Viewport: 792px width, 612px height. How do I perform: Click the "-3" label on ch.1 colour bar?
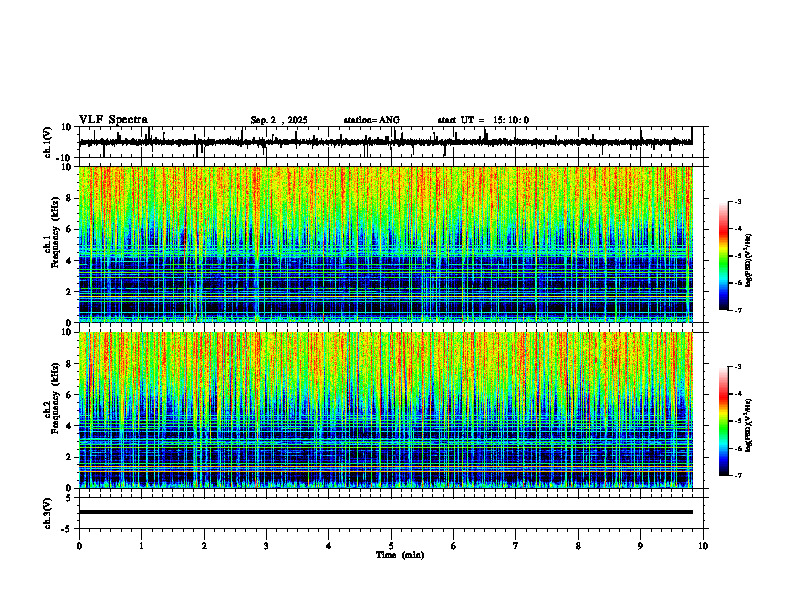point(737,201)
